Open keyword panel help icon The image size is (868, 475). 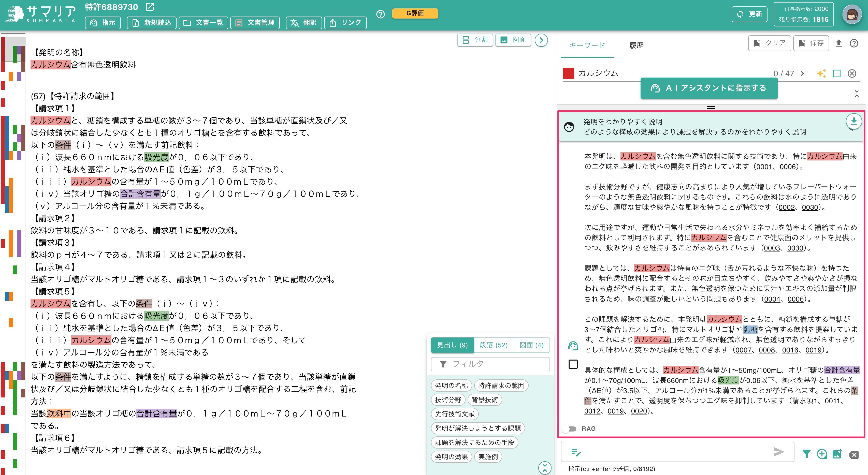(854, 43)
